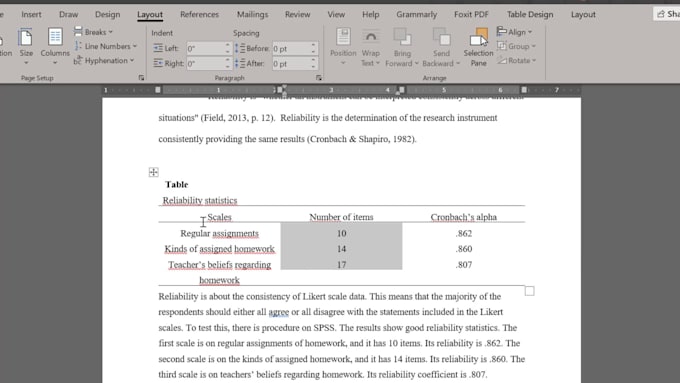Viewport: 680px width, 383px height.
Task: Open the Paragraph dialog launcher
Action: pyautogui.click(x=319, y=78)
